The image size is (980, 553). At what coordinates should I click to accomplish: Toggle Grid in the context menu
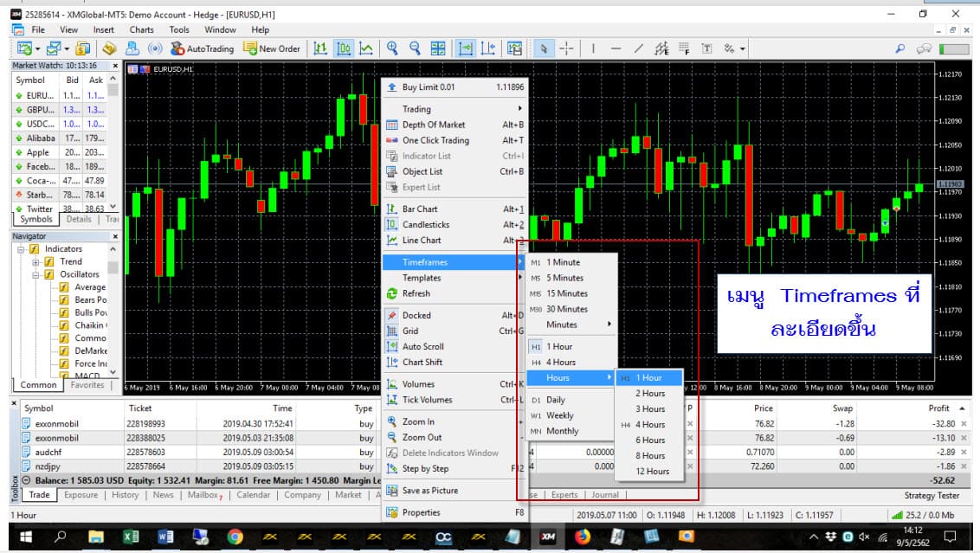[x=410, y=331]
